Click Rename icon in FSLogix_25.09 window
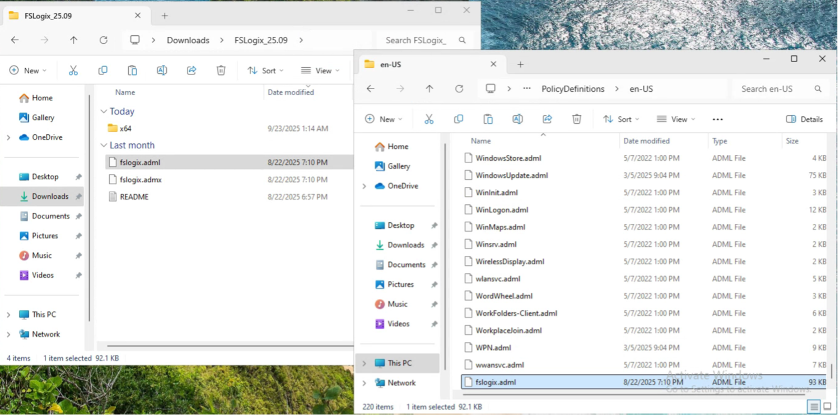This screenshot has width=840, height=418. click(162, 70)
